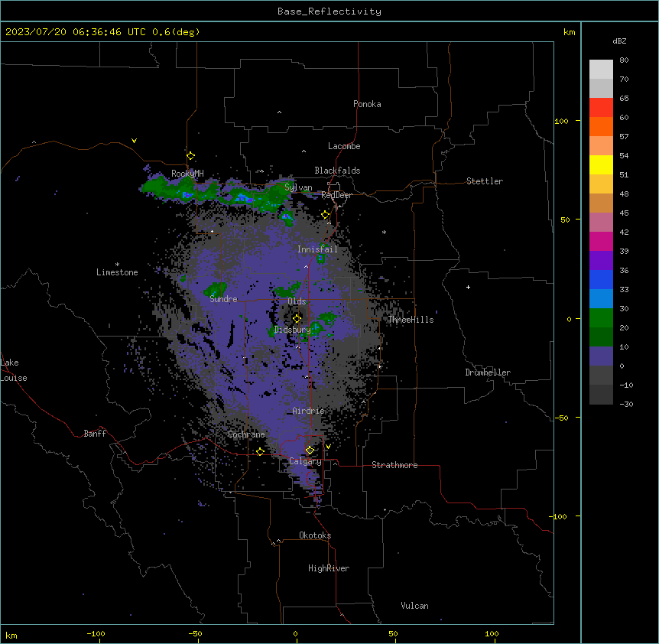Click the Vulcan map label

click(x=414, y=606)
